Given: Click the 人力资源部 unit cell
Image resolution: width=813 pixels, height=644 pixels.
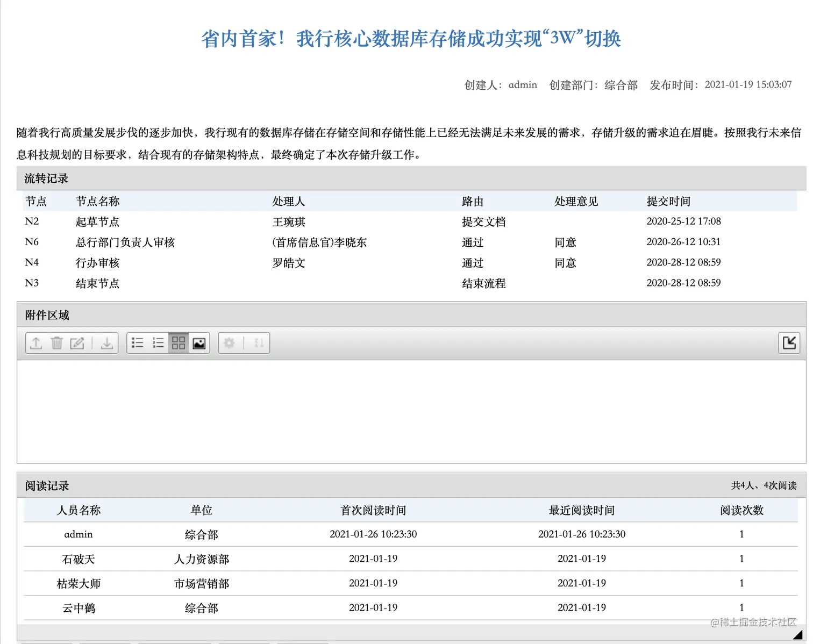Looking at the screenshot, I should (x=202, y=559).
